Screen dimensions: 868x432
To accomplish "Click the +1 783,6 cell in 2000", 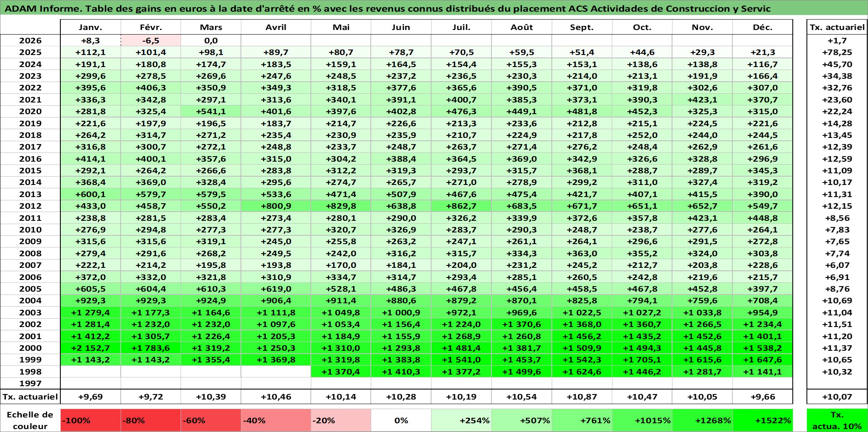I will click(x=151, y=348).
